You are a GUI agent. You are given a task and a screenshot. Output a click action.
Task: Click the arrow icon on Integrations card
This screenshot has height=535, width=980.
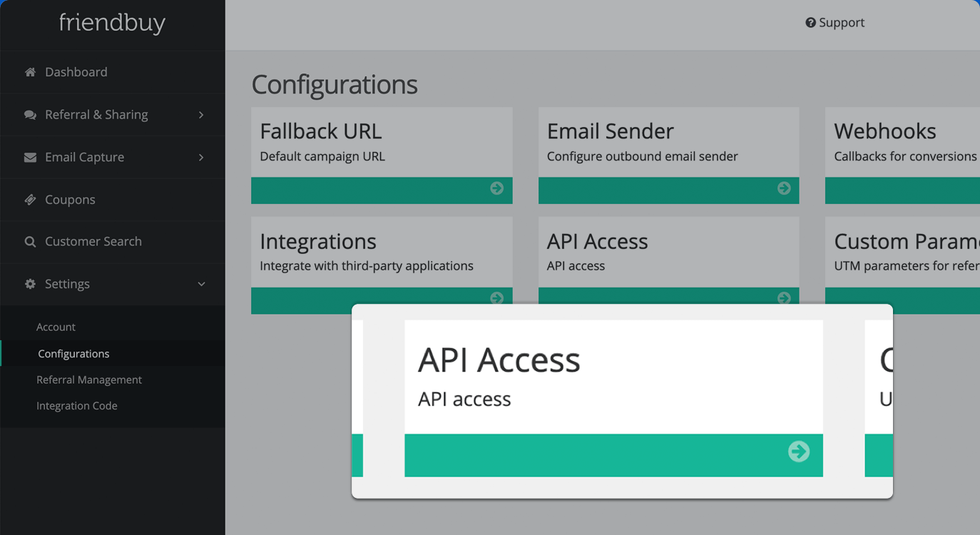(497, 297)
